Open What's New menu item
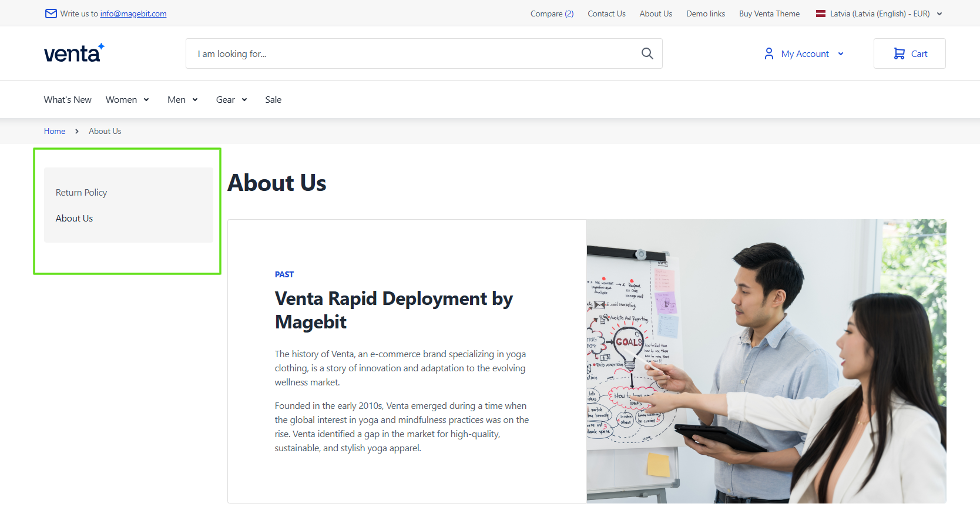The width and height of the screenshot is (980, 517). [68, 99]
